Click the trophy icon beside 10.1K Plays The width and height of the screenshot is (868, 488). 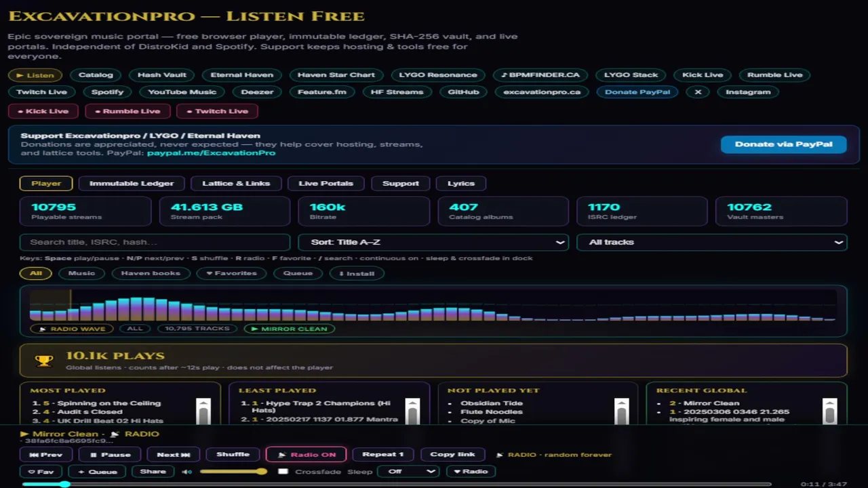pyautogui.click(x=44, y=361)
